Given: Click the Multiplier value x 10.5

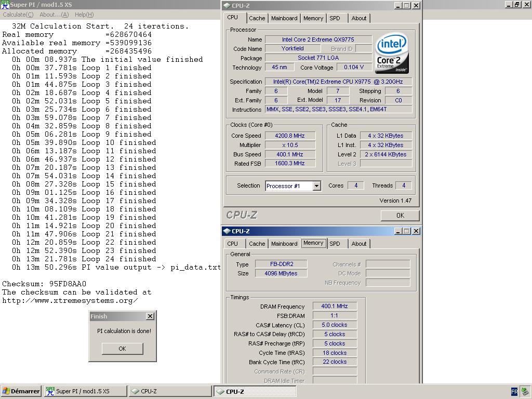Looking at the screenshot, I should point(290,145).
